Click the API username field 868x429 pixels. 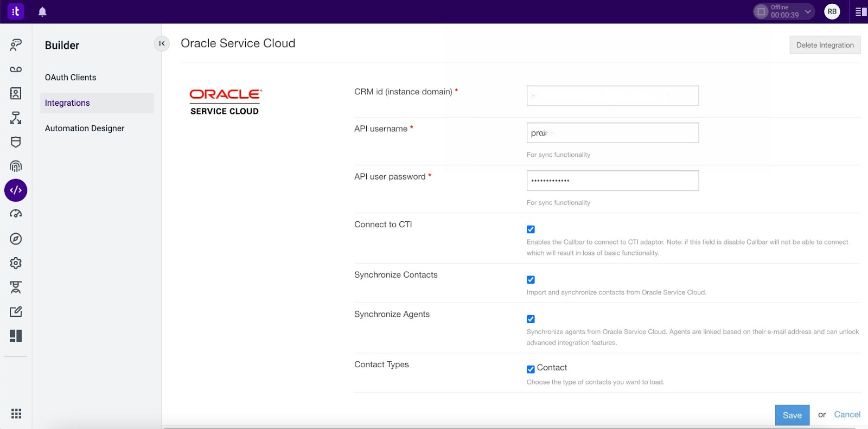[x=612, y=133]
